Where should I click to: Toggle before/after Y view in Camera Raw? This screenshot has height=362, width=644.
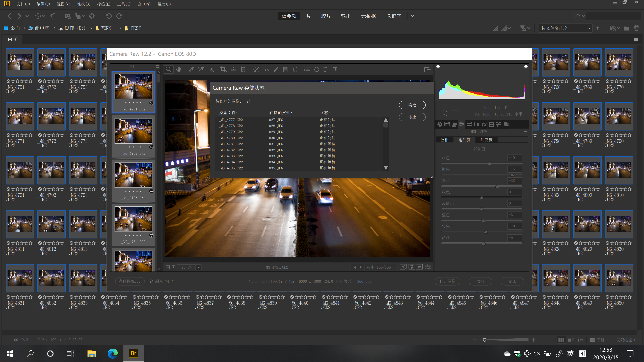pyautogui.click(x=403, y=267)
